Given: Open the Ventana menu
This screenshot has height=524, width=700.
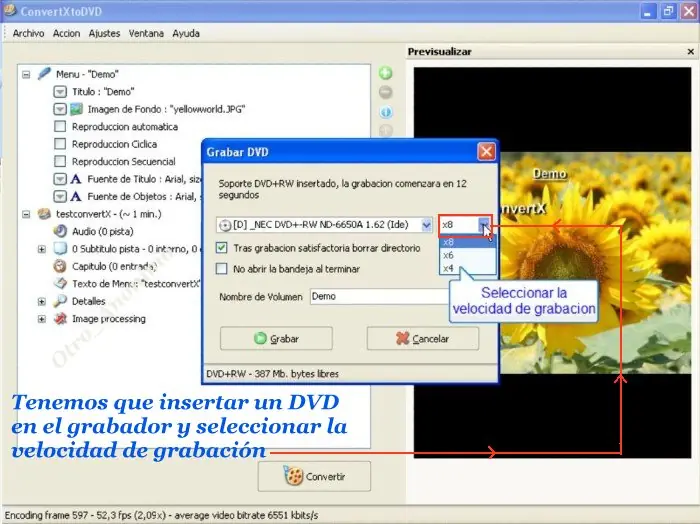Looking at the screenshot, I should click(x=146, y=33).
